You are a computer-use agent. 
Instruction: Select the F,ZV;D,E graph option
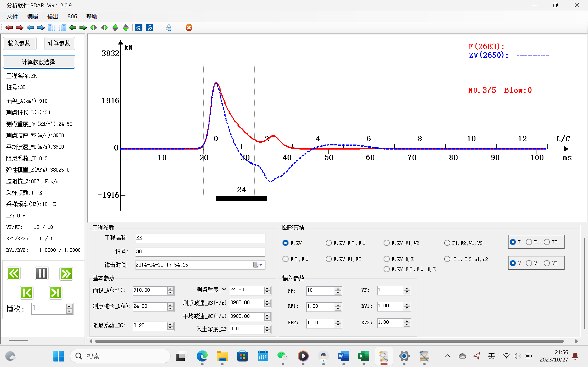(386, 259)
